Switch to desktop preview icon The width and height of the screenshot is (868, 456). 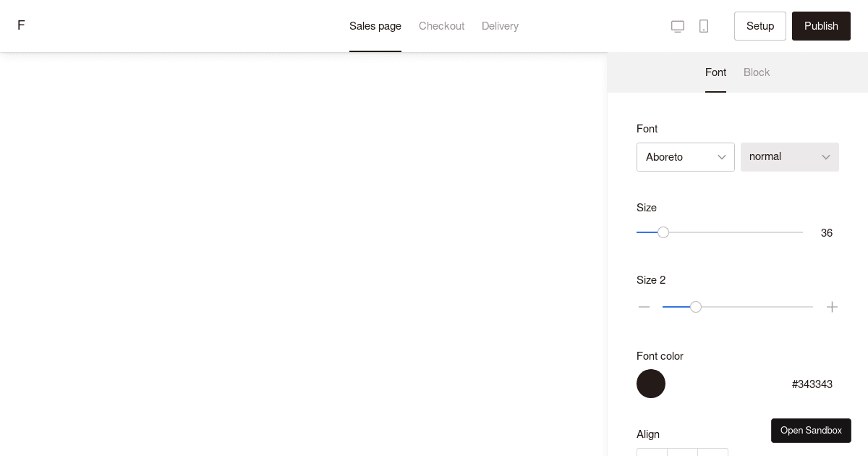(678, 26)
